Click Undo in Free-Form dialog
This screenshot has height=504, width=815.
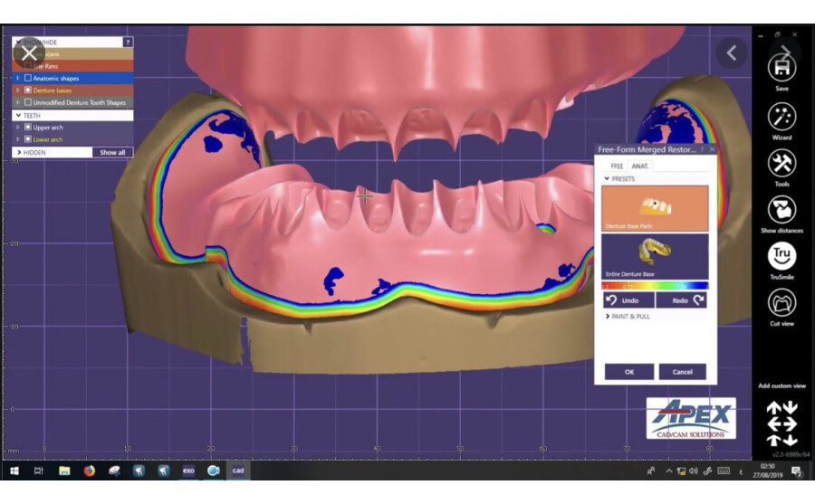[x=628, y=300]
